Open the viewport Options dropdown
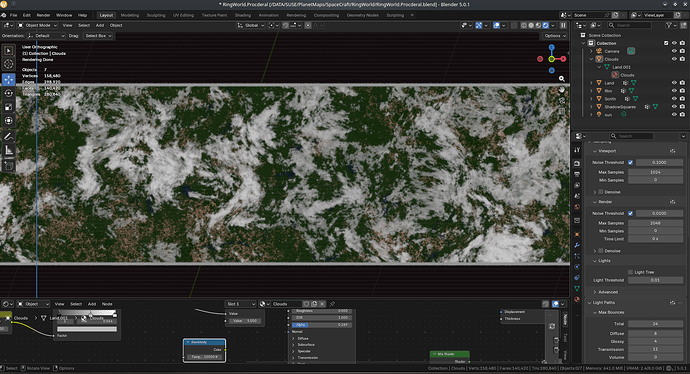The width and height of the screenshot is (690, 374). click(x=554, y=36)
